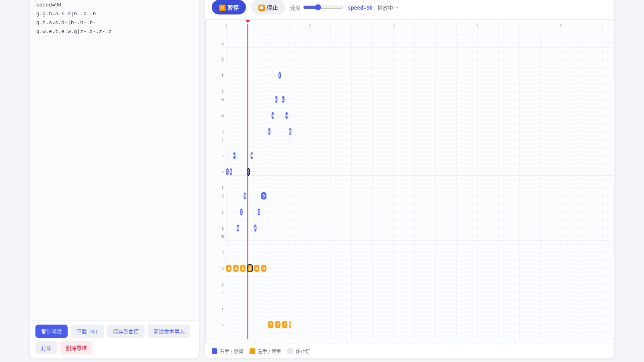Click the 播放中 status text
This screenshot has height=362, width=644.
point(388,8)
